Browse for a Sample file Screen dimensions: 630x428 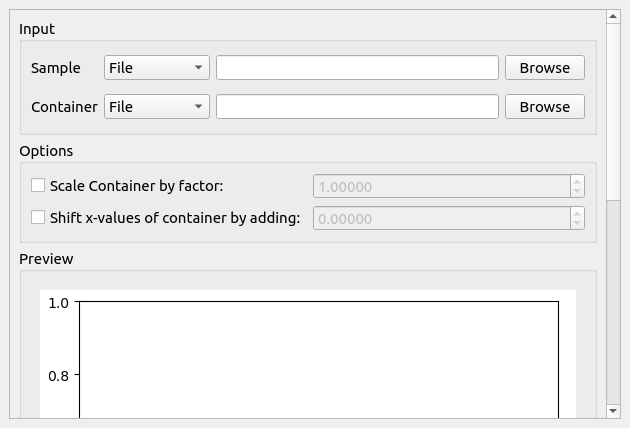click(x=544, y=68)
